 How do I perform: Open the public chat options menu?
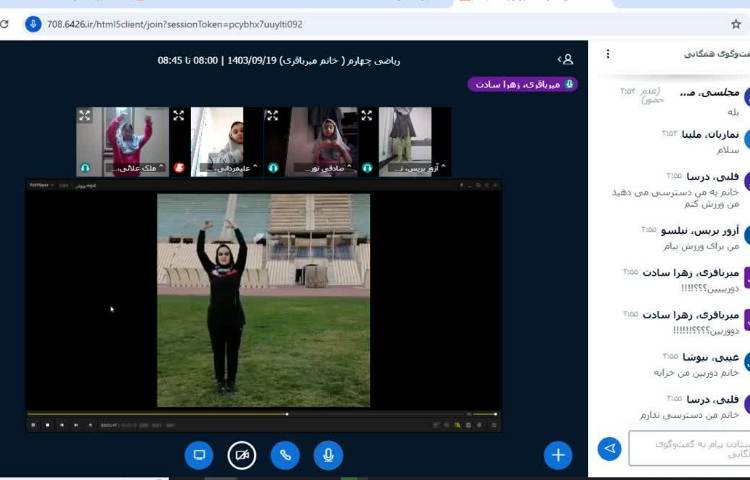point(608,53)
